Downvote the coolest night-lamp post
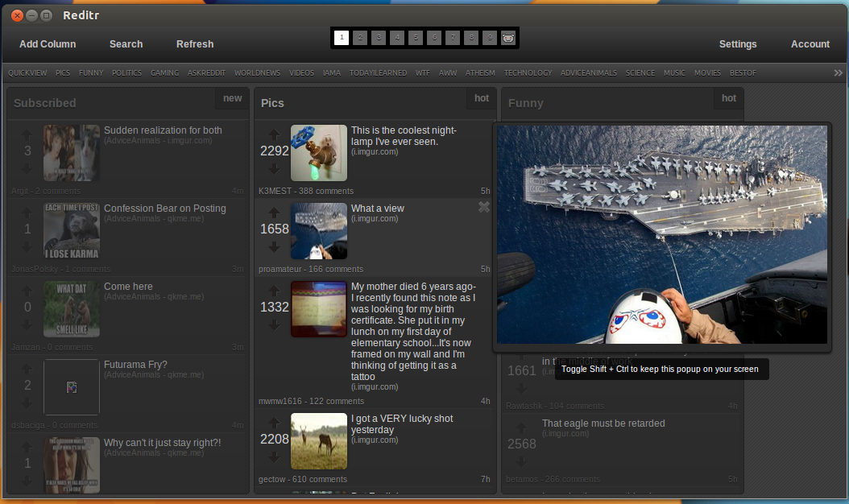The width and height of the screenshot is (849, 504). 274,168
